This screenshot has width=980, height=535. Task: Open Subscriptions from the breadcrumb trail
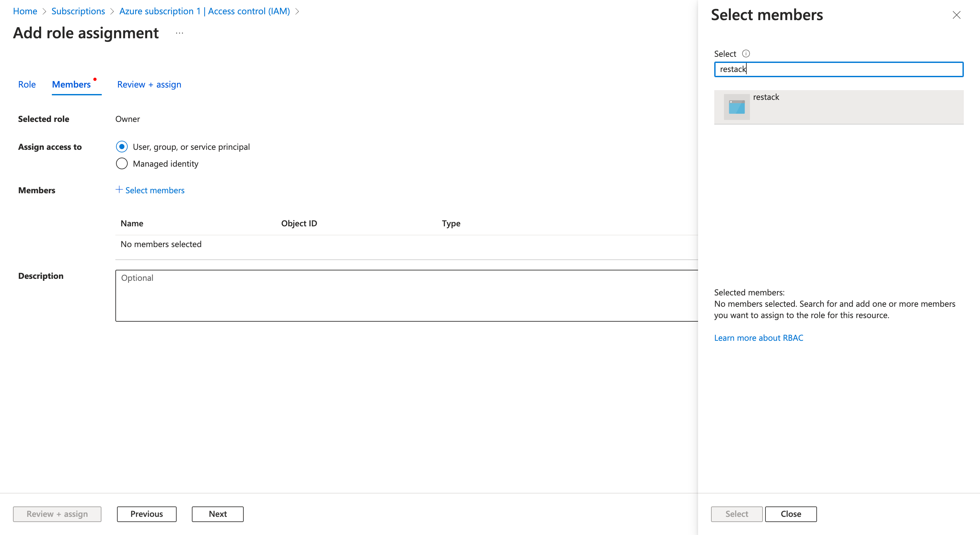pyautogui.click(x=78, y=11)
